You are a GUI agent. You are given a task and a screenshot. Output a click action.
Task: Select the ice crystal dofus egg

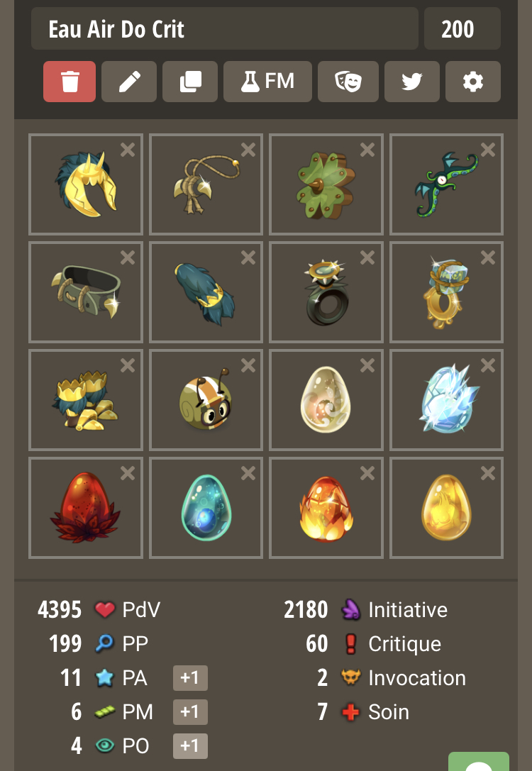point(446,400)
